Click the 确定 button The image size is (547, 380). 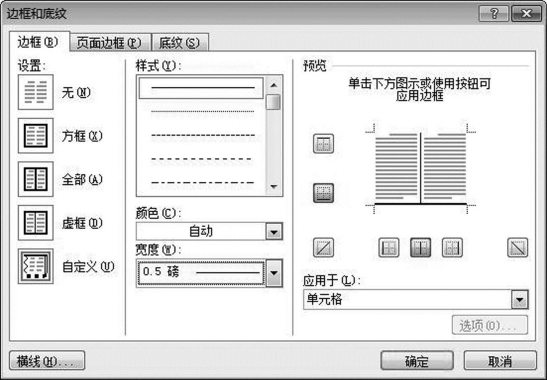point(417,361)
